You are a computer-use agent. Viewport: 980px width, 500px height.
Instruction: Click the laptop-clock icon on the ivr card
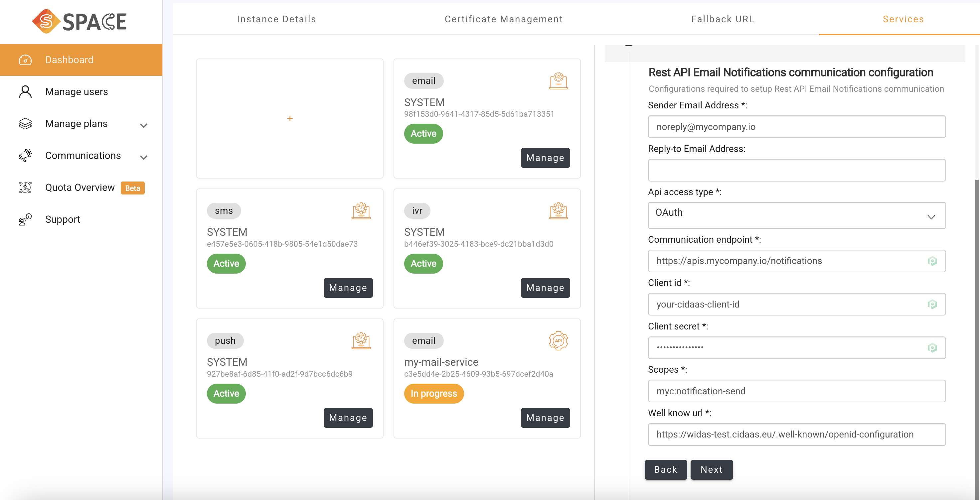[x=558, y=211]
